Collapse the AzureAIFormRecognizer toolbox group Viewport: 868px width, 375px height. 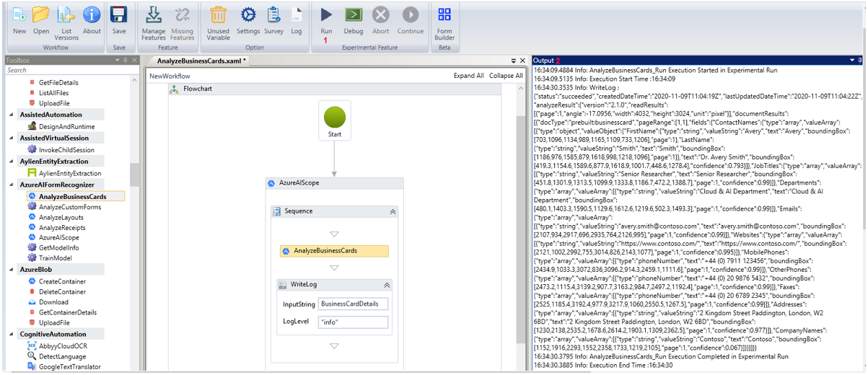(x=10, y=185)
